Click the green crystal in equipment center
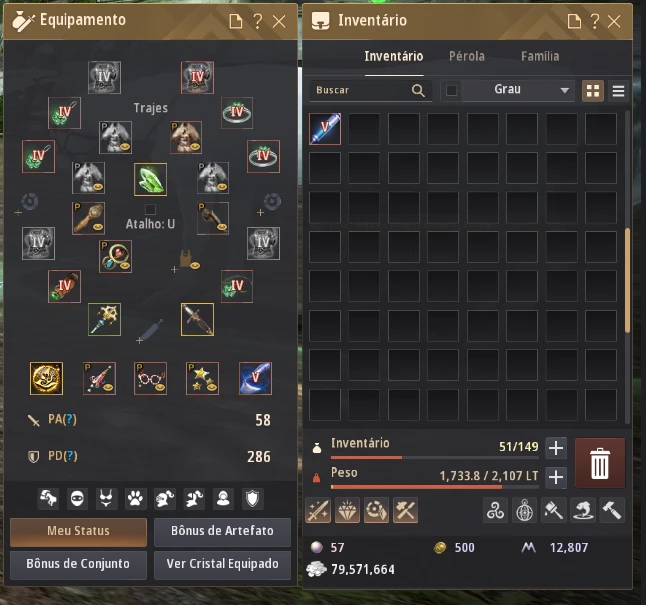Screen dimensions: 646x605 tap(150, 179)
